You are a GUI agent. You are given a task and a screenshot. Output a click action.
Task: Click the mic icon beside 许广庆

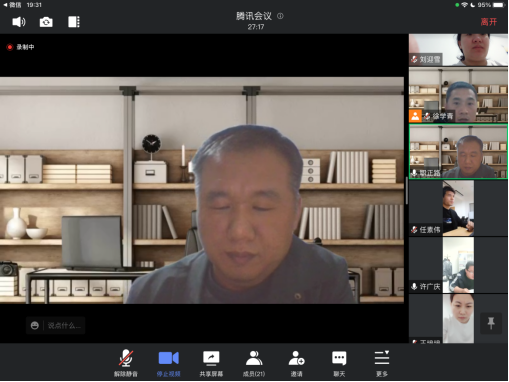click(414, 286)
